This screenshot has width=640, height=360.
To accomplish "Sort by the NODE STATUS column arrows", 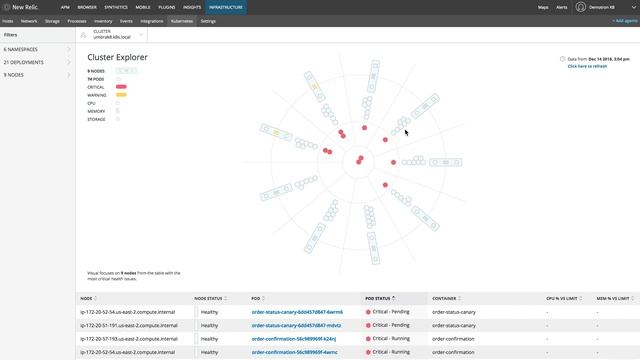I will [225, 298].
